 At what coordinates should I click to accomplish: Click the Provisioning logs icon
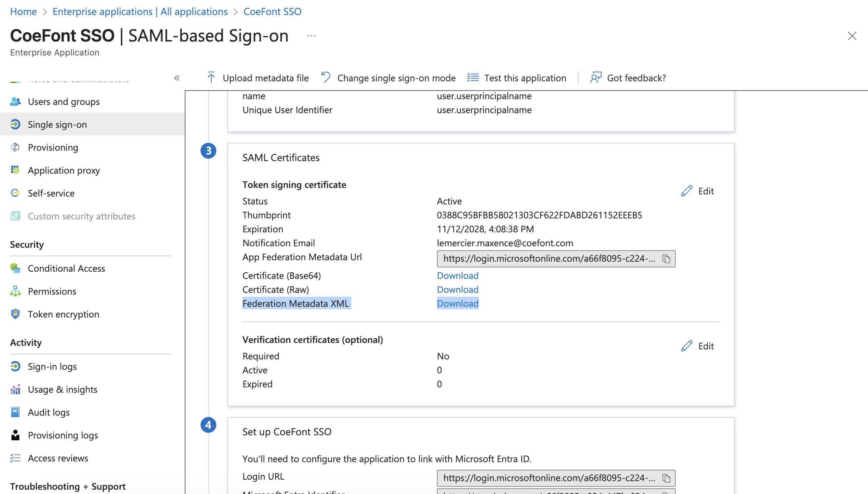coord(15,435)
